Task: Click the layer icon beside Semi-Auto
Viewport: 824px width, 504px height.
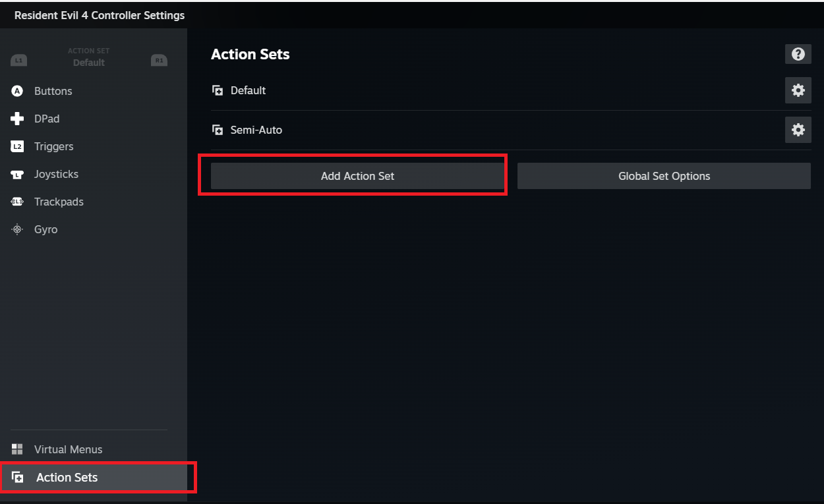Action: pyautogui.click(x=218, y=130)
